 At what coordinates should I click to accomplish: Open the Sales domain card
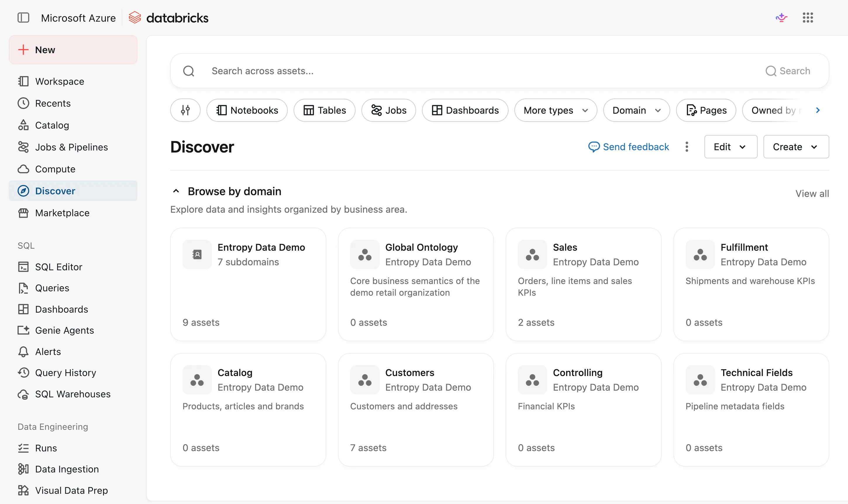coord(583,284)
